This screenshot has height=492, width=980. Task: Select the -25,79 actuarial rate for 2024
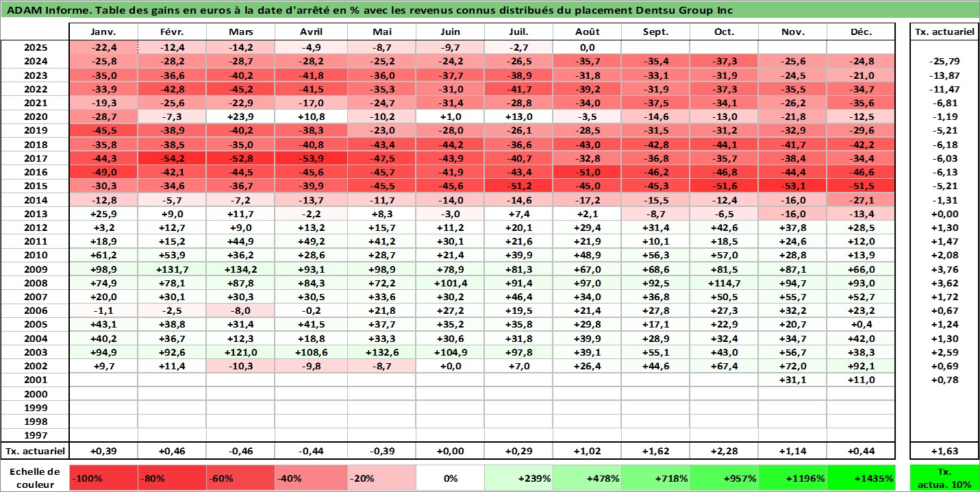(944, 61)
